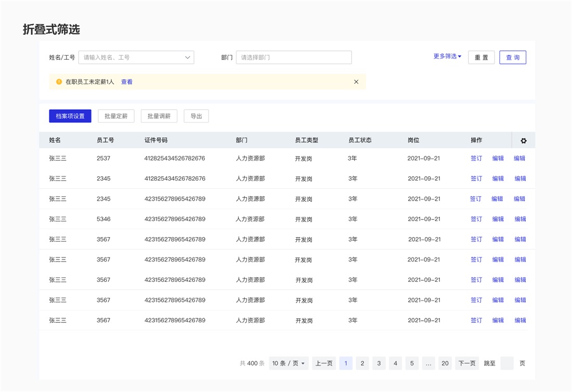The image size is (572, 392).
Task: Click the 部门 column header in the table
Action: [241, 140]
